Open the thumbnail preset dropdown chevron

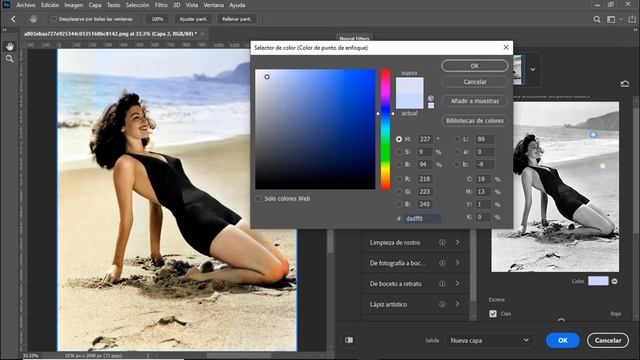click(533, 69)
